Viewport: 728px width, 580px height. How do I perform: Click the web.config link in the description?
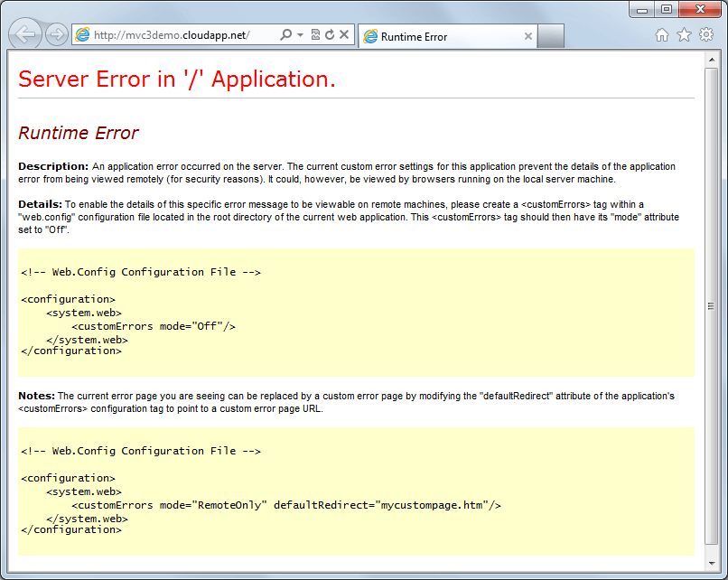coord(42,214)
